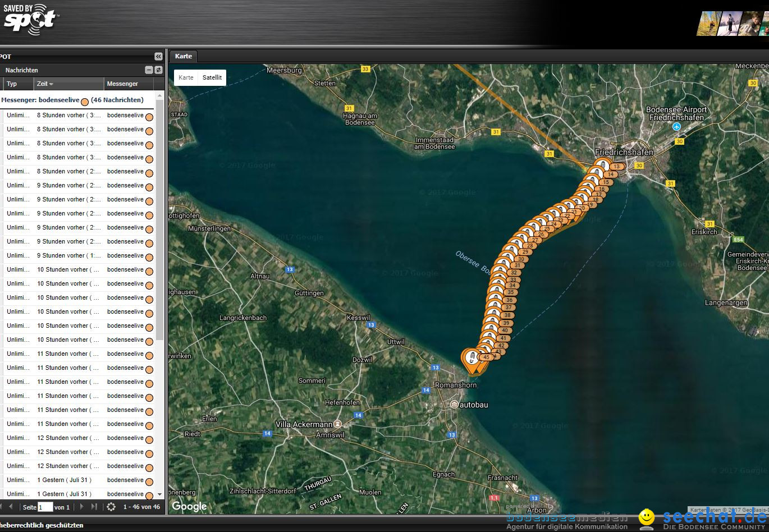
Task: Select track marker labeled 40
Action: point(505,330)
